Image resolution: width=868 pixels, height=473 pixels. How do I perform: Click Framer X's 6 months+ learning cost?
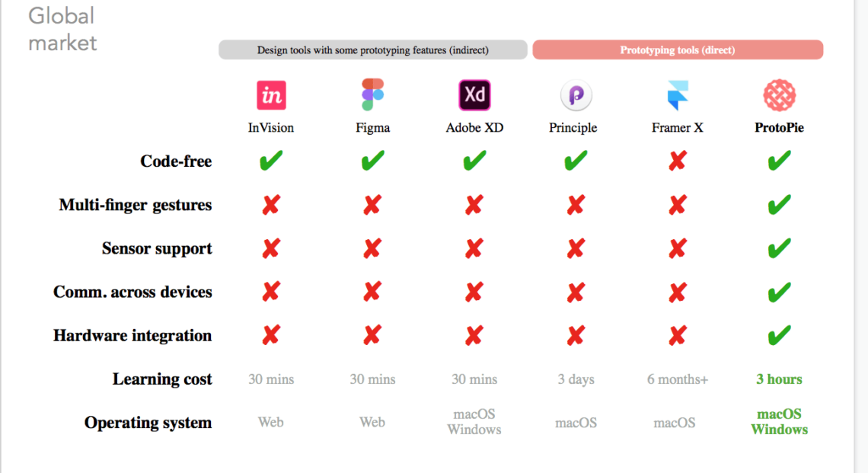pyautogui.click(x=677, y=379)
